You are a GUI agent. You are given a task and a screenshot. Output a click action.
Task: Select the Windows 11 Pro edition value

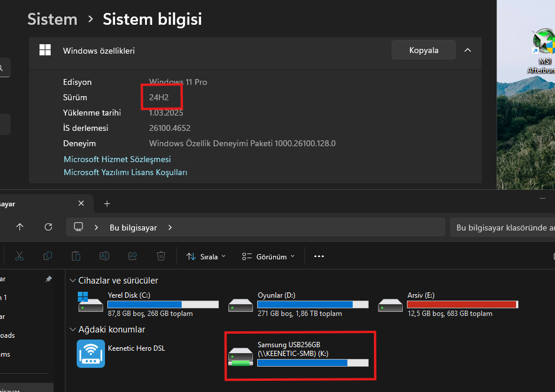click(x=178, y=82)
